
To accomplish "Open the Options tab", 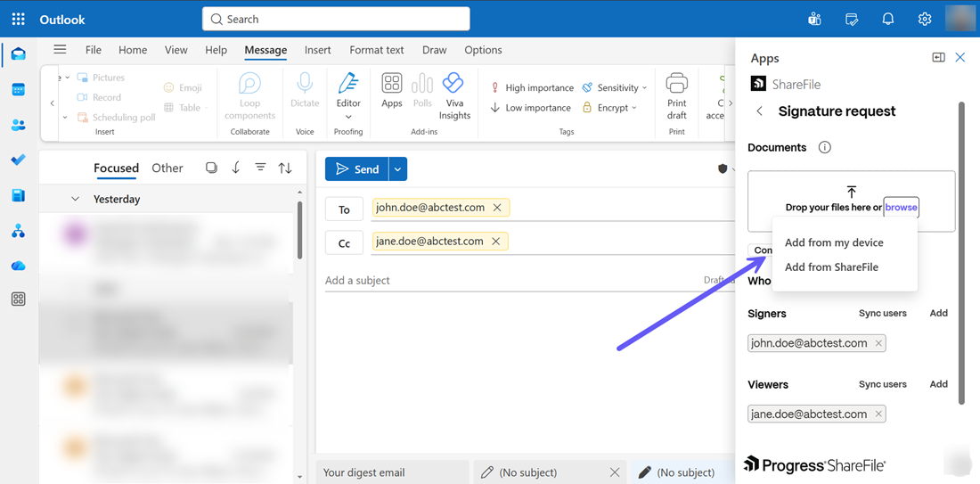I will pyautogui.click(x=483, y=50).
